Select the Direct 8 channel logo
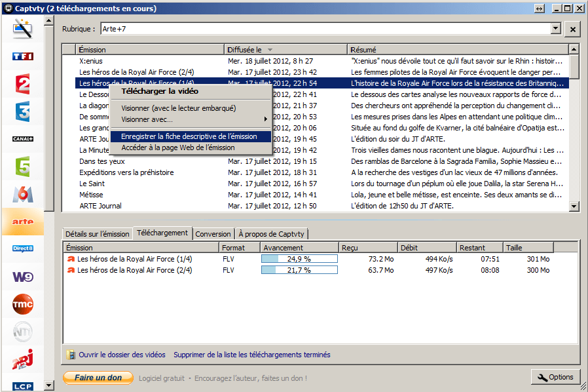The height and width of the screenshot is (392, 588). (22, 248)
